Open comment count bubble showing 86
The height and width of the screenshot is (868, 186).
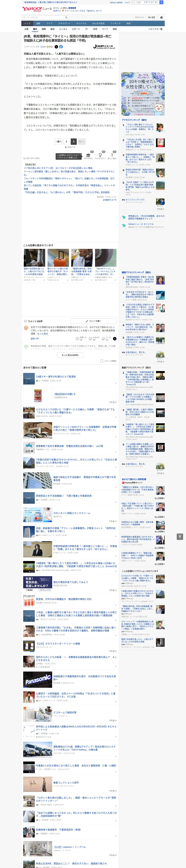(x=43, y=47)
